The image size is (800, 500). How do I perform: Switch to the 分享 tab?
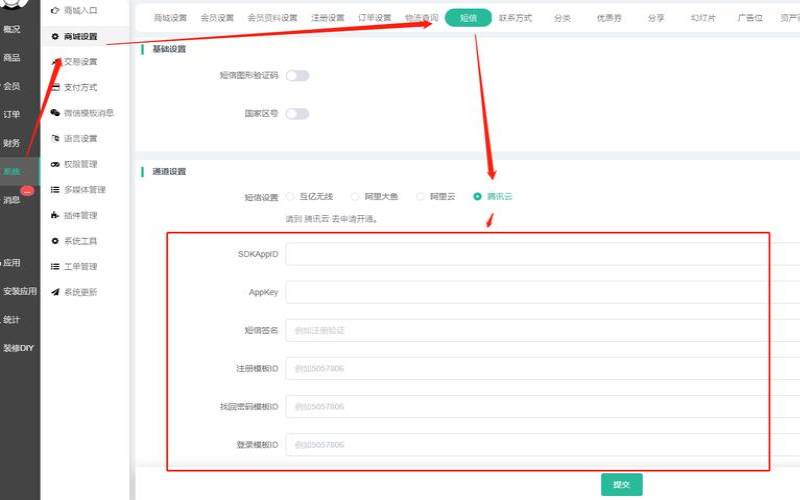656,18
